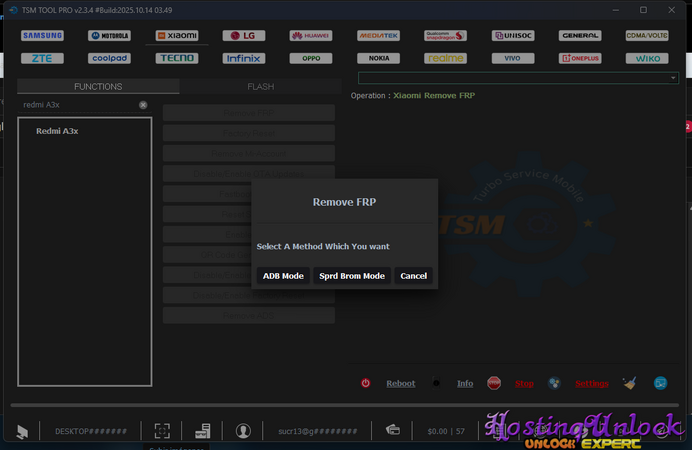Click the broom clear log icon

coord(629,383)
